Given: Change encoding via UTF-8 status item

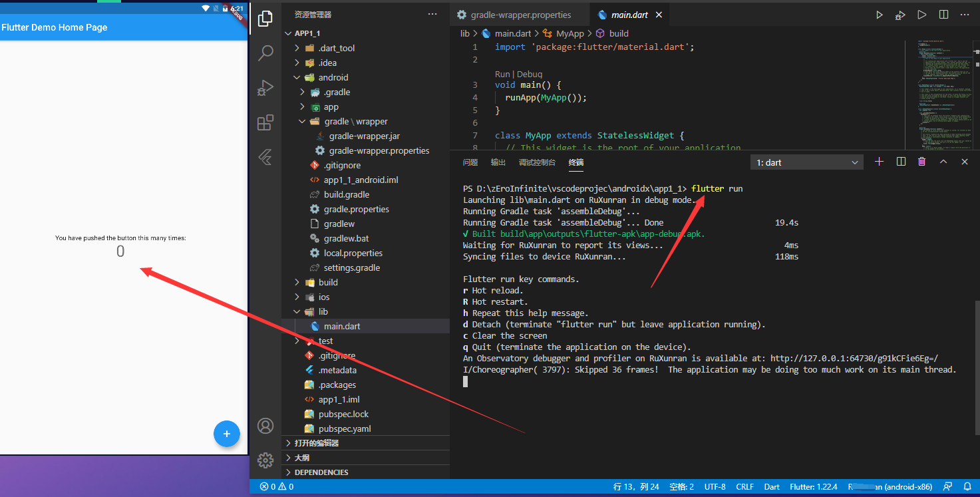Looking at the screenshot, I should click(715, 487).
